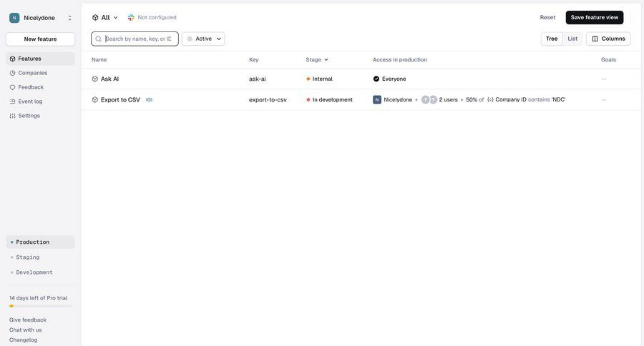Click the user avatars beside 2 users

click(x=429, y=100)
